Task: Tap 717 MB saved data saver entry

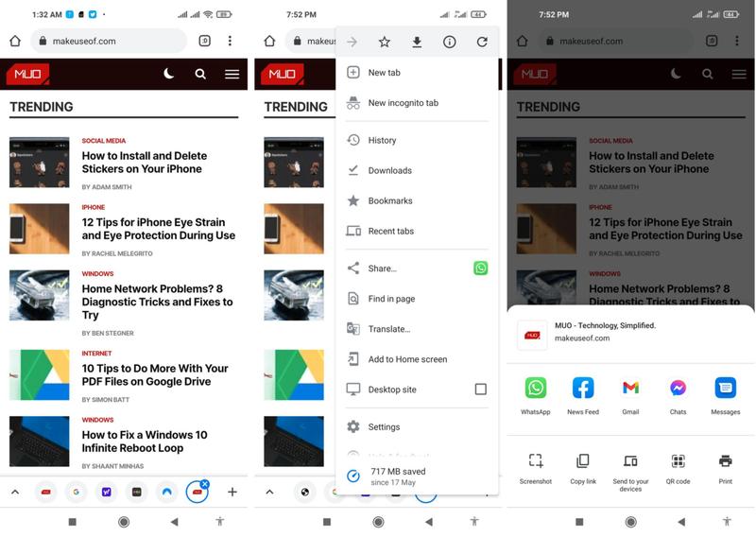Action: (x=417, y=476)
